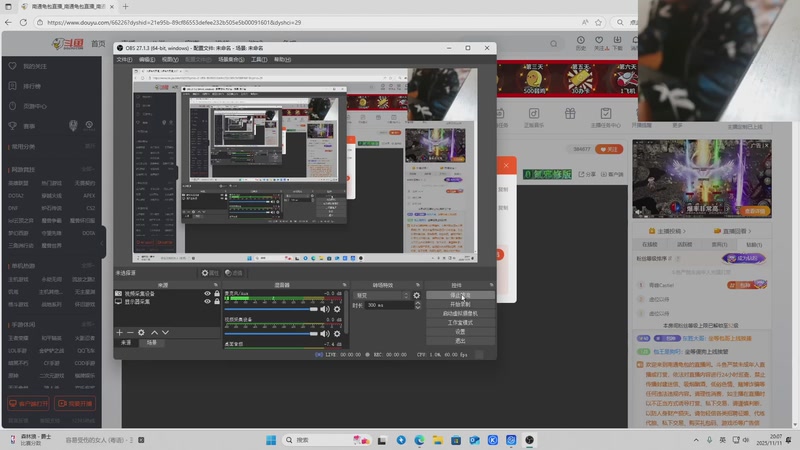
Task: Pop out the 控件 controls dock
Action: (x=491, y=285)
